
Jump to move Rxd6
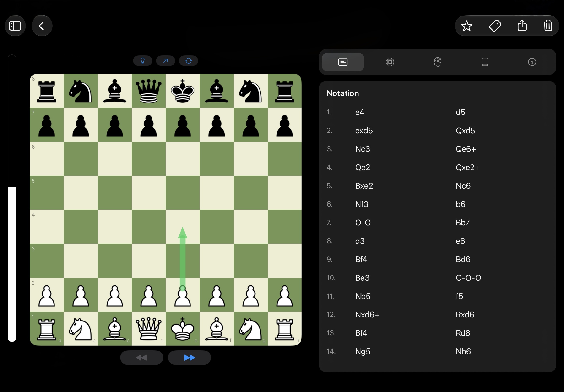pos(465,315)
